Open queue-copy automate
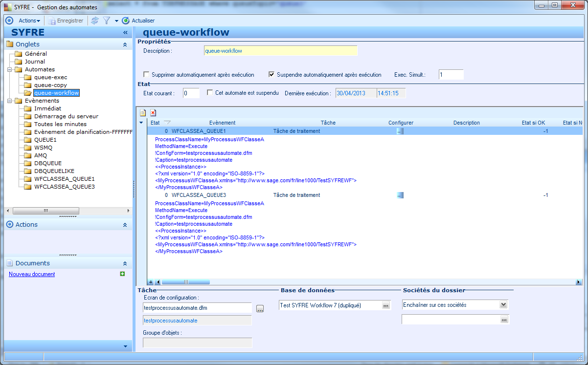 (x=50, y=85)
